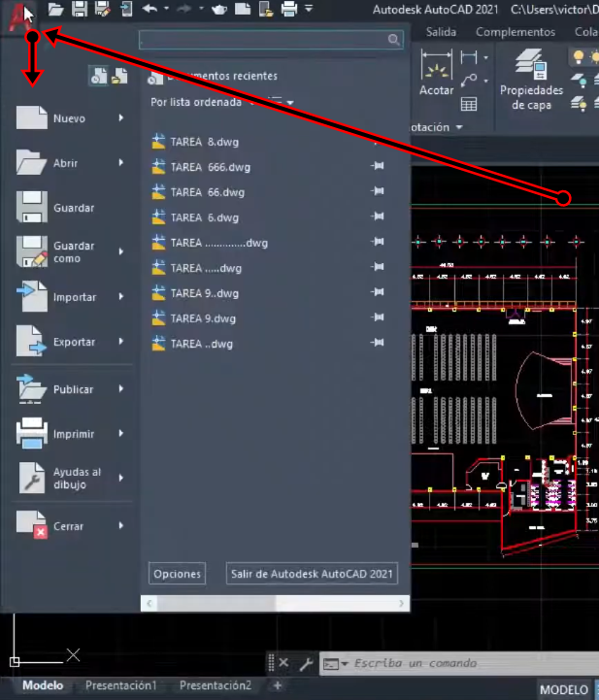Click the greyed Redo arrow
Screen dimensions: 599x700
click(183, 9)
